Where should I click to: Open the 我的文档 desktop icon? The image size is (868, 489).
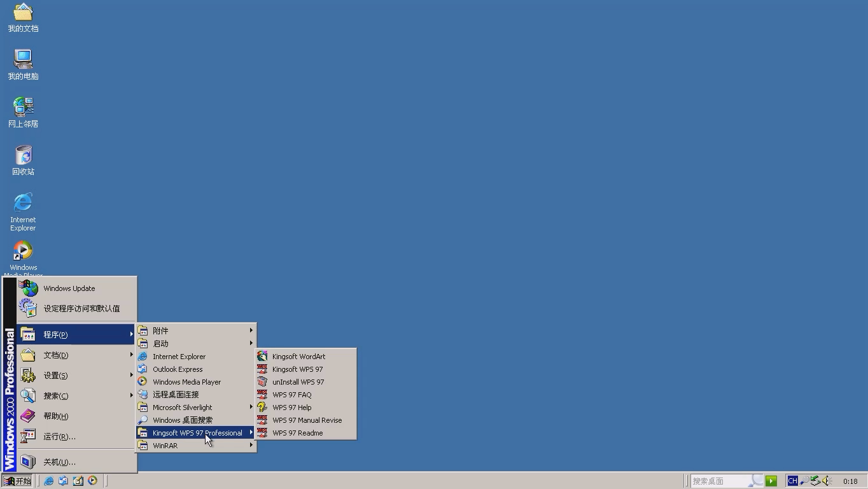coord(23,17)
